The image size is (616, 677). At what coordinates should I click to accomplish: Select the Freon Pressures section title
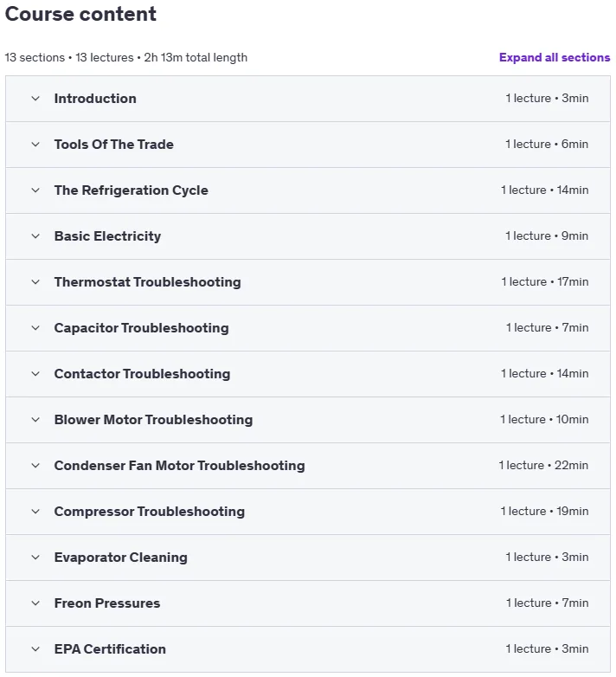coord(107,603)
